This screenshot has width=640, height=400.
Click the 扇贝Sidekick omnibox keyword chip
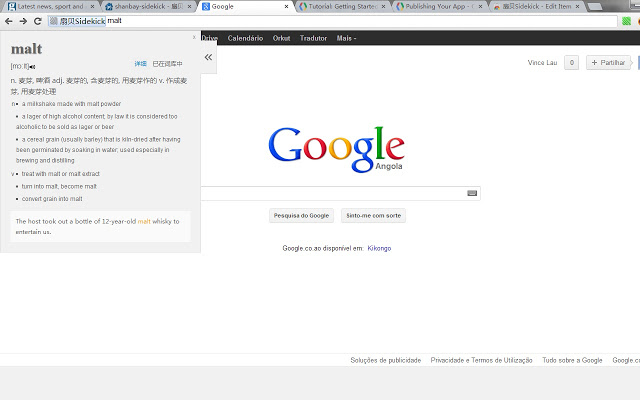[x=77, y=21]
